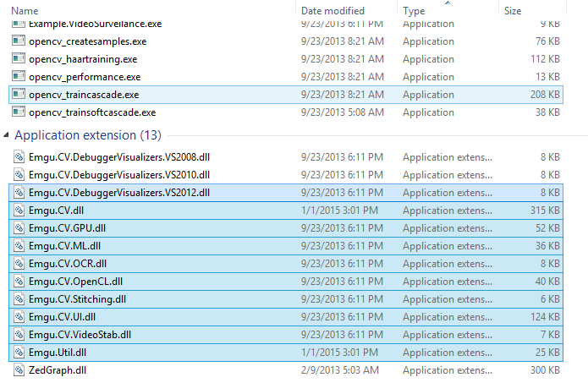Click the opencv_traincascade.exe file icon
Viewport: 588px width, 383px height.
pos(19,95)
